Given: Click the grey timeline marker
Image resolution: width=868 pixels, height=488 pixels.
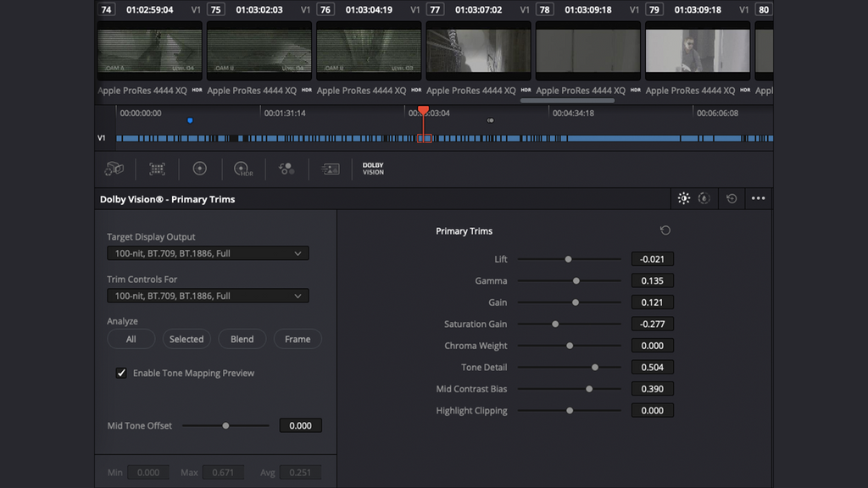Looking at the screenshot, I should (x=491, y=120).
